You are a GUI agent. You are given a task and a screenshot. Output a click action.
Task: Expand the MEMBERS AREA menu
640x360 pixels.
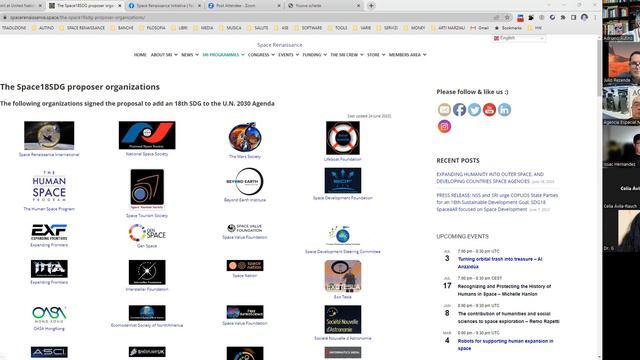(407, 55)
